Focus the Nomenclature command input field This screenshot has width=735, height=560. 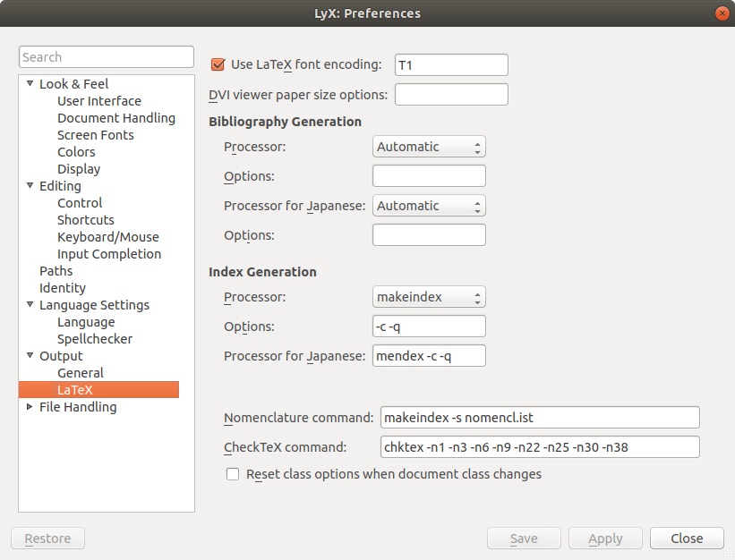click(540, 418)
